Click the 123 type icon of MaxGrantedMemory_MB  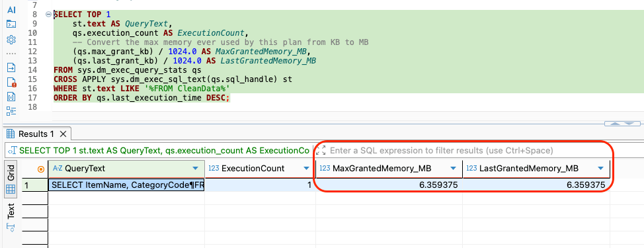click(x=325, y=169)
